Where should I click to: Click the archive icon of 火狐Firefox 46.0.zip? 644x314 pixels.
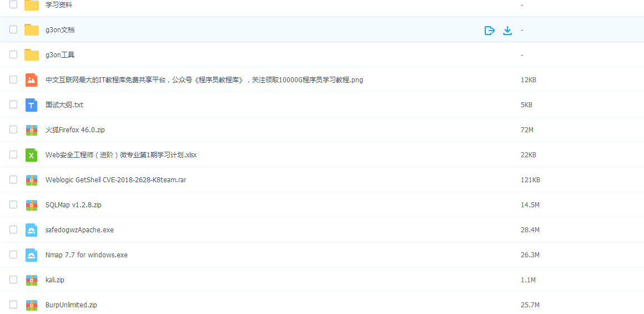coord(32,130)
